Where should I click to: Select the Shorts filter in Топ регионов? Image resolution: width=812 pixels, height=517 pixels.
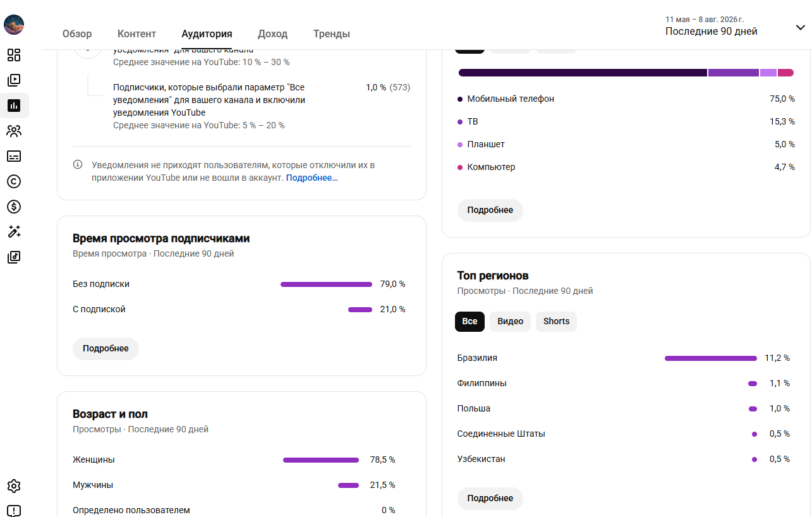pos(556,321)
